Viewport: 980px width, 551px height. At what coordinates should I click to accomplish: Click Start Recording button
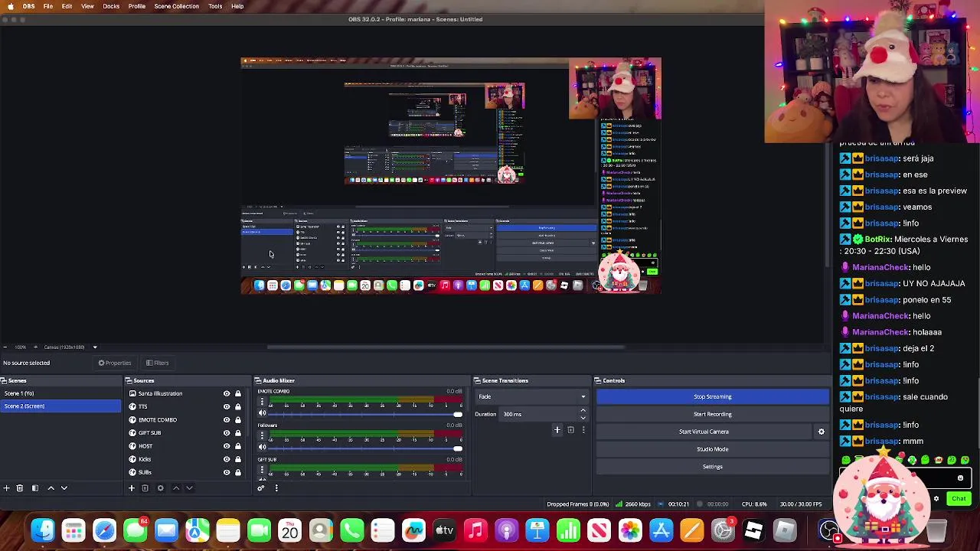tap(712, 414)
